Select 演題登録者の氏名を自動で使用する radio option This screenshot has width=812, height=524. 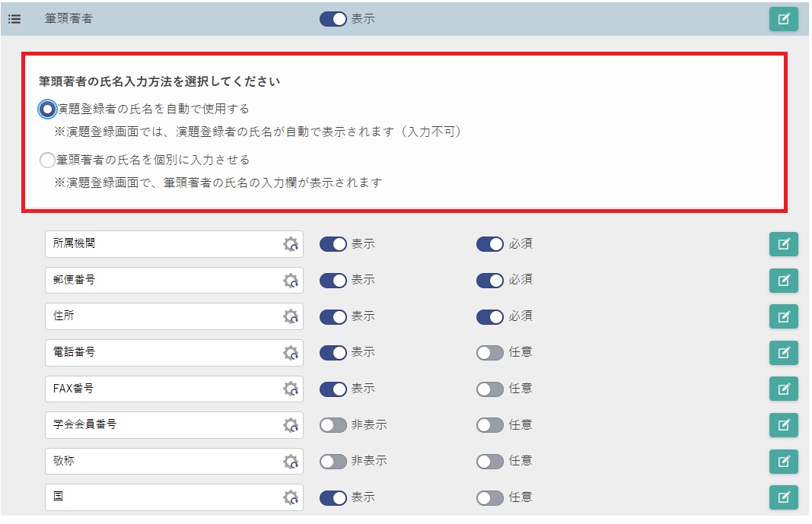48,110
